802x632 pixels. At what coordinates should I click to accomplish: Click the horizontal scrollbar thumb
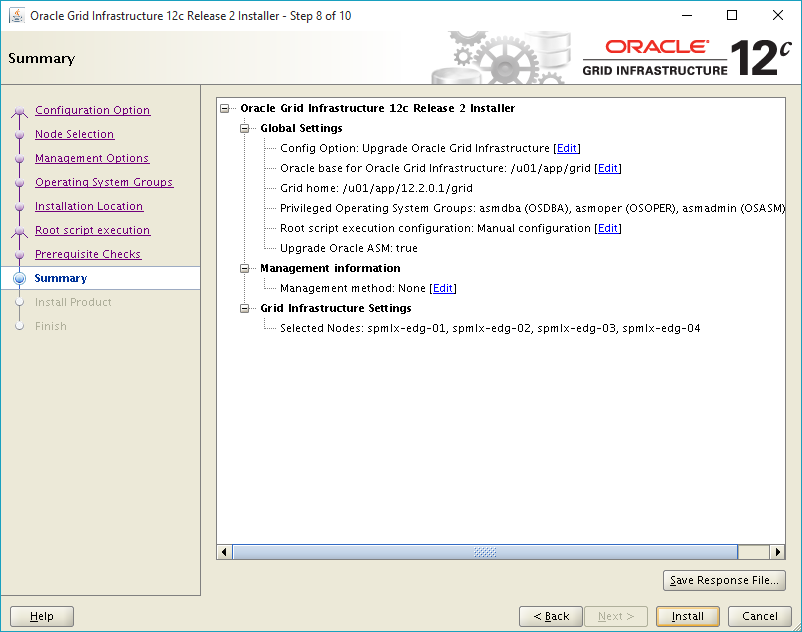[485, 552]
